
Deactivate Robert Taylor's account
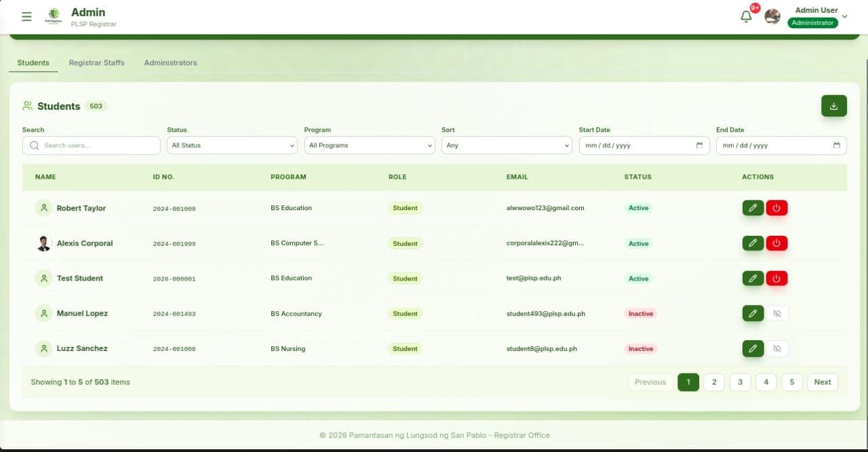click(x=777, y=208)
